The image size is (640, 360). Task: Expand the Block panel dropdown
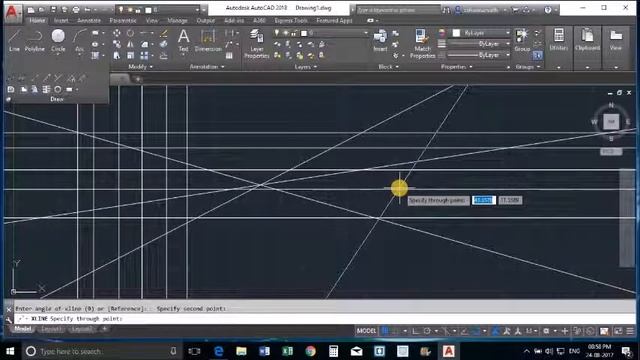(388, 67)
